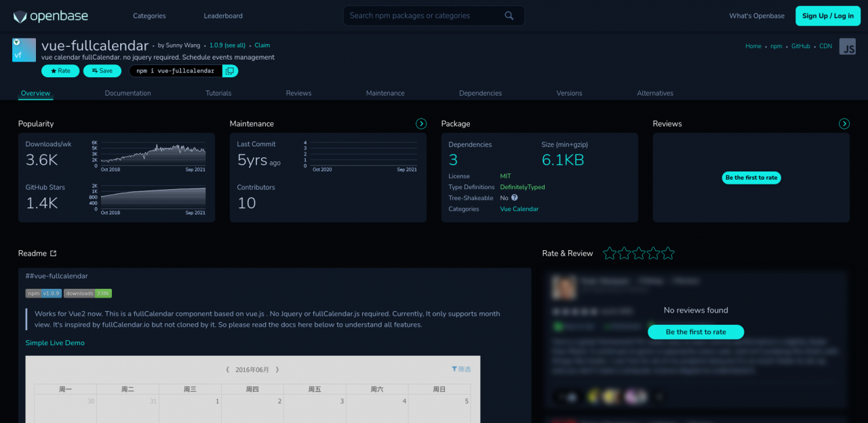Click the npm package search input field
Viewport: 868px width, 423px height.
click(420, 15)
